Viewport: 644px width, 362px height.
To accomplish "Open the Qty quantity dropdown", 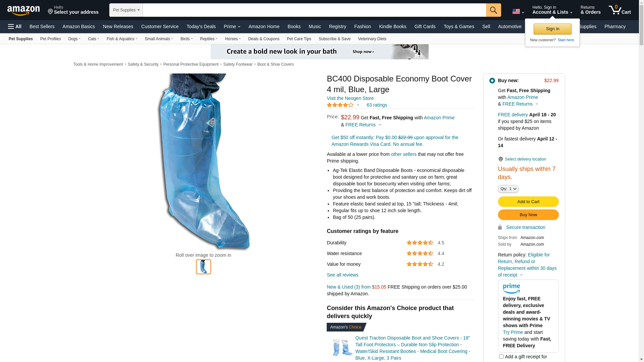I will coord(508,189).
